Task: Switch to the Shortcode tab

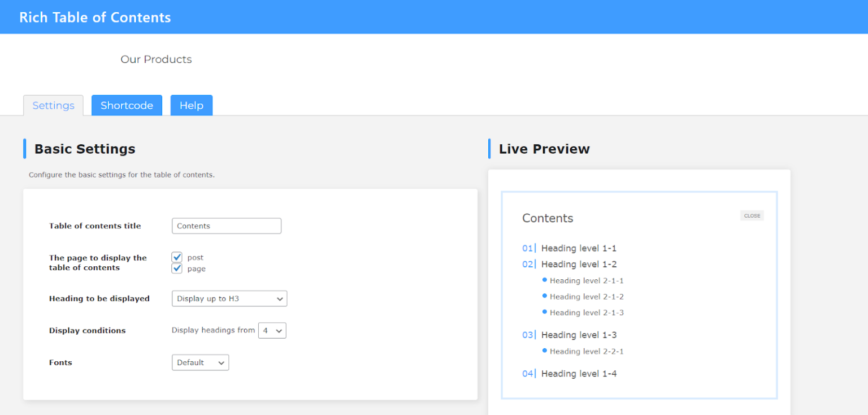Action: click(x=127, y=105)
